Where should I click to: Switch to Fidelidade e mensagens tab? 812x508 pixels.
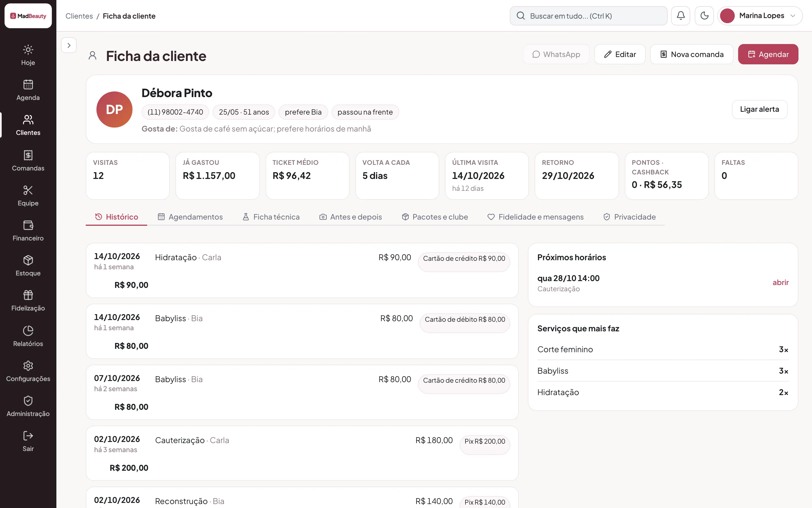click(535, 217)
